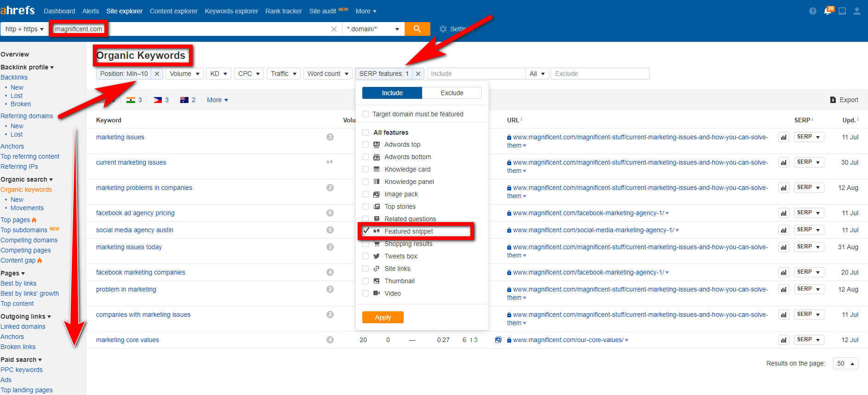Image resolution: width=868 pixels, height=395 pixels.
Task: Check Knowledge panel checkbox
Action: 365,182
